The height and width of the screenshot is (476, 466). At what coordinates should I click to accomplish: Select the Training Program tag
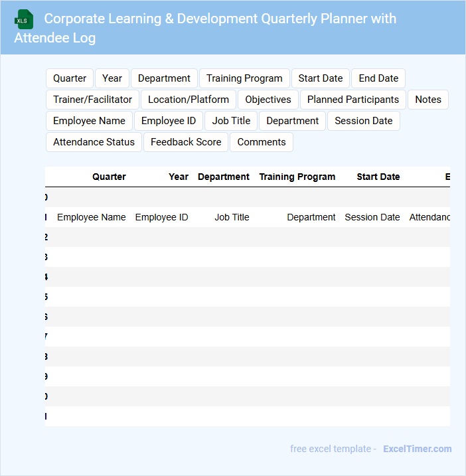244,78
